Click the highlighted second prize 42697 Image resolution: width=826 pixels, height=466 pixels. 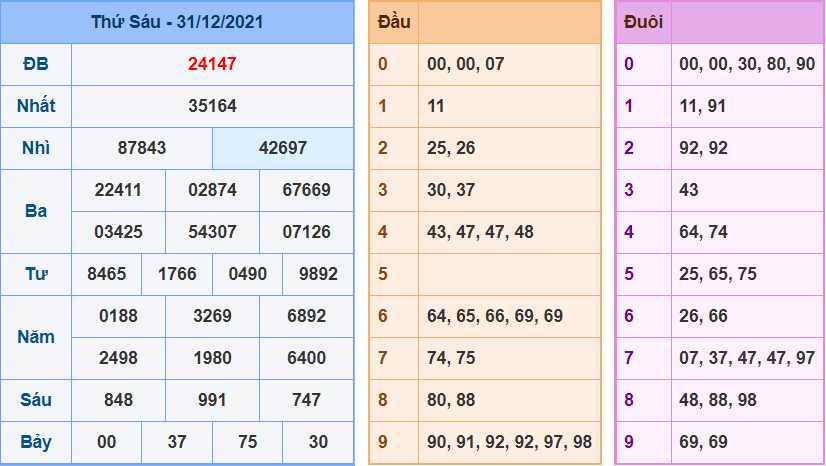pyautogui.click(x=283, y=148)
